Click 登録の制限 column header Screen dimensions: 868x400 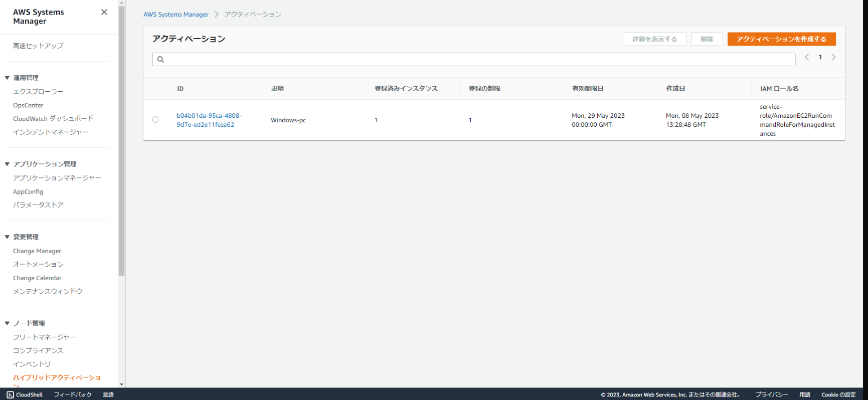point(484,89)
